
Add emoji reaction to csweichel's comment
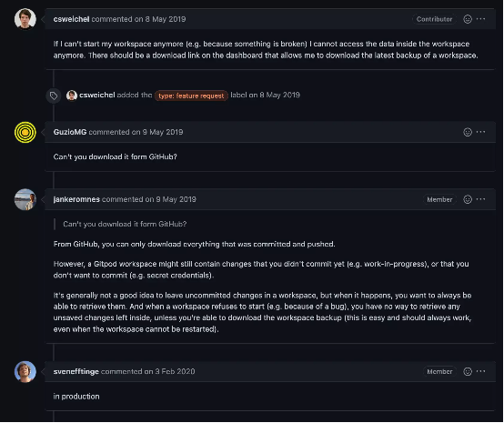click(468, 19)
